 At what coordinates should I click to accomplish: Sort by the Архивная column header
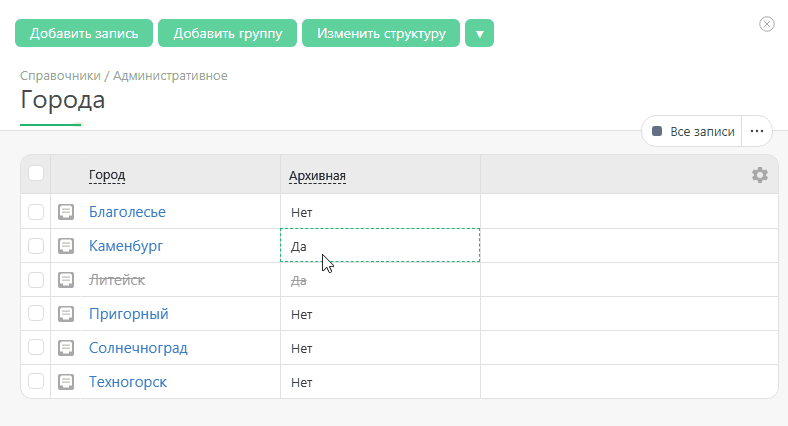[x=317, y=176]
